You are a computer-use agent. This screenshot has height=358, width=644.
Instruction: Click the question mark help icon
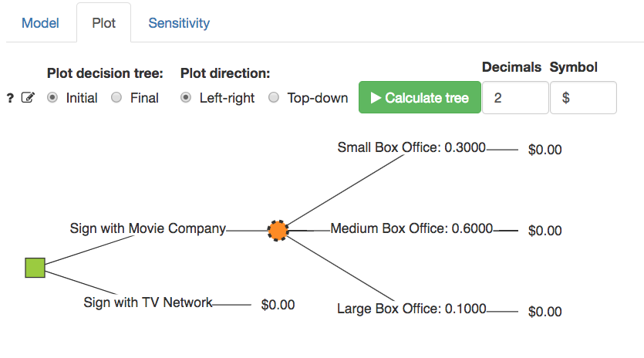[x=11, y=98]
